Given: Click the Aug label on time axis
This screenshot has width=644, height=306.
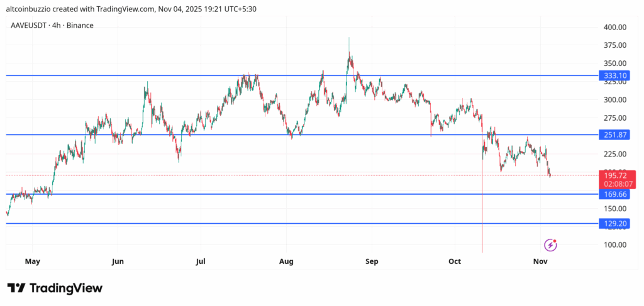Looking at the screenshot, I should point(286,261).
